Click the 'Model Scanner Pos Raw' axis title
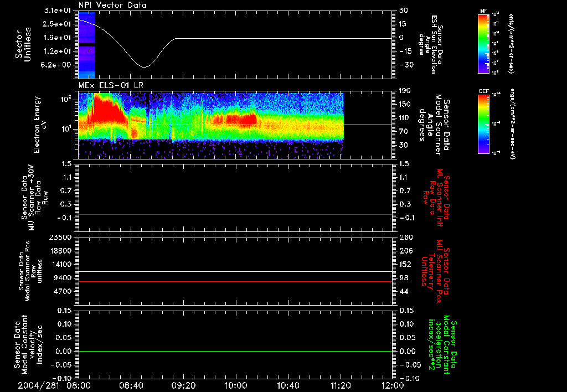Image resolution: width=567 pixels, height=392 pixels. [x=31, y=271]
